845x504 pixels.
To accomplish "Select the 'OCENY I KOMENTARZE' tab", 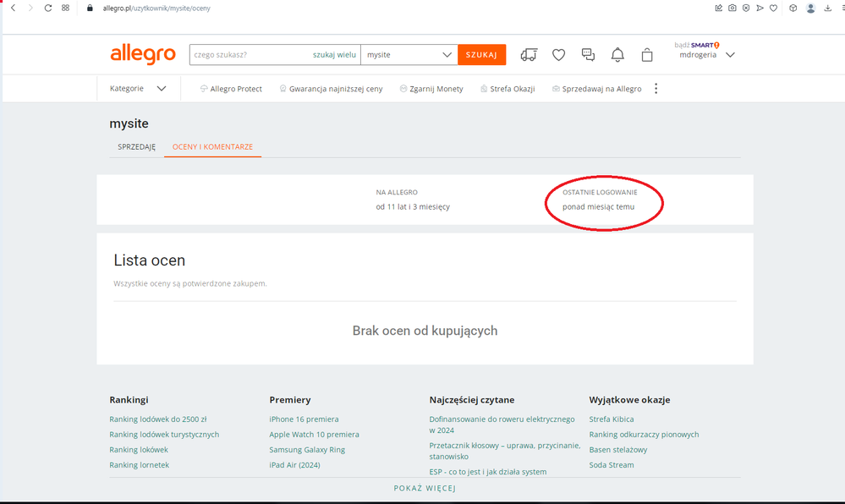I will coord(212,146).
